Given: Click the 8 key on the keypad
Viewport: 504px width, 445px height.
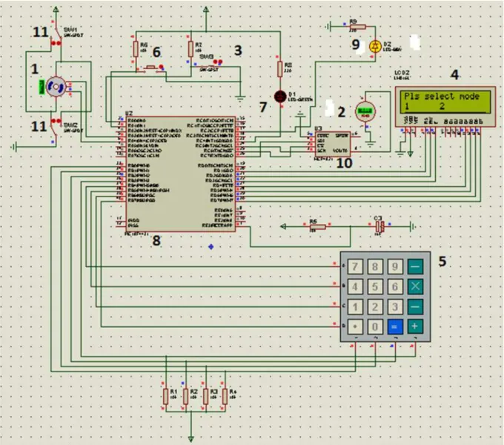Looking at the screenshot, I should coord(375,266).
